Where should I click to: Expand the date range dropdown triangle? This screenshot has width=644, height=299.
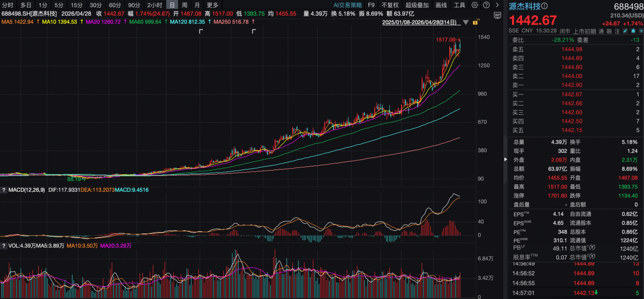pos(466,23)
